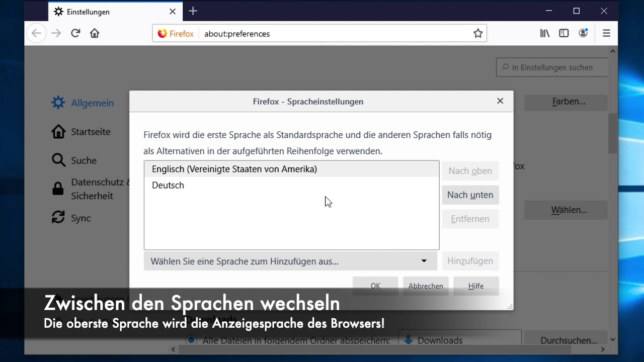Open the Firefox account icon
Image resolution: width=644 pixels, height=362 pixels.
(x=583, y=34)
